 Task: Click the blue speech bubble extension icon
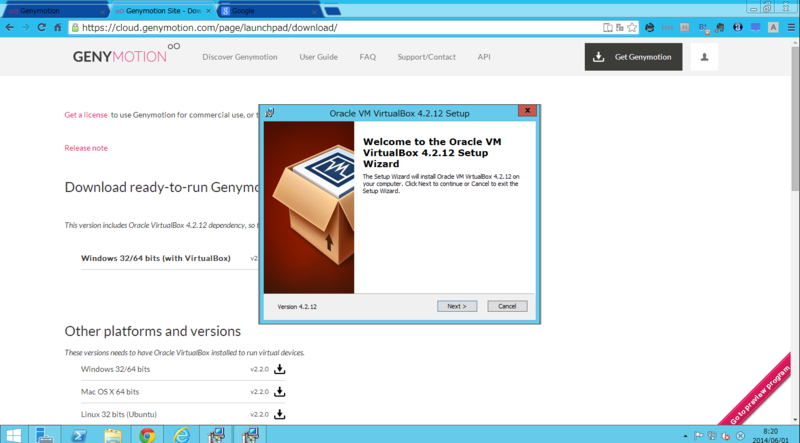pyautogui.click(x=756, y=28)
